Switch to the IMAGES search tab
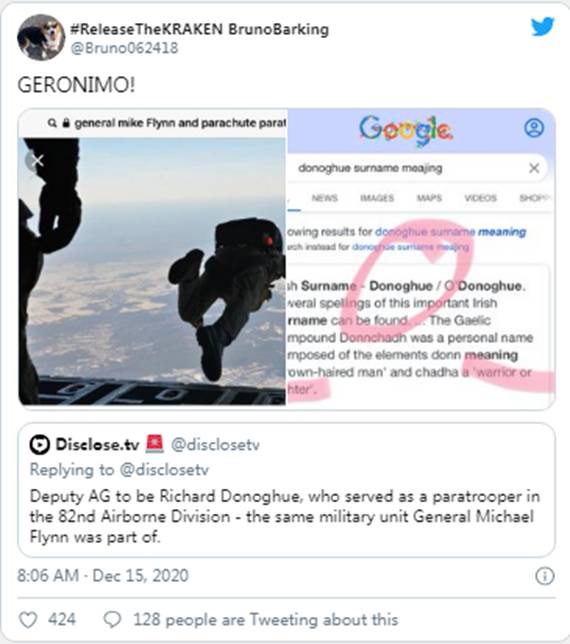This screenshot has height=644, width=570. (377, 198)
